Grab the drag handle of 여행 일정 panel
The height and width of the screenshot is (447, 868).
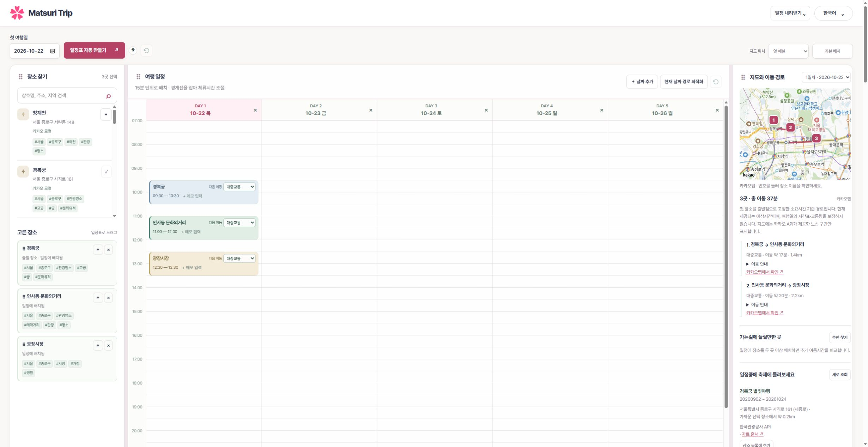[x=138, y=77]
